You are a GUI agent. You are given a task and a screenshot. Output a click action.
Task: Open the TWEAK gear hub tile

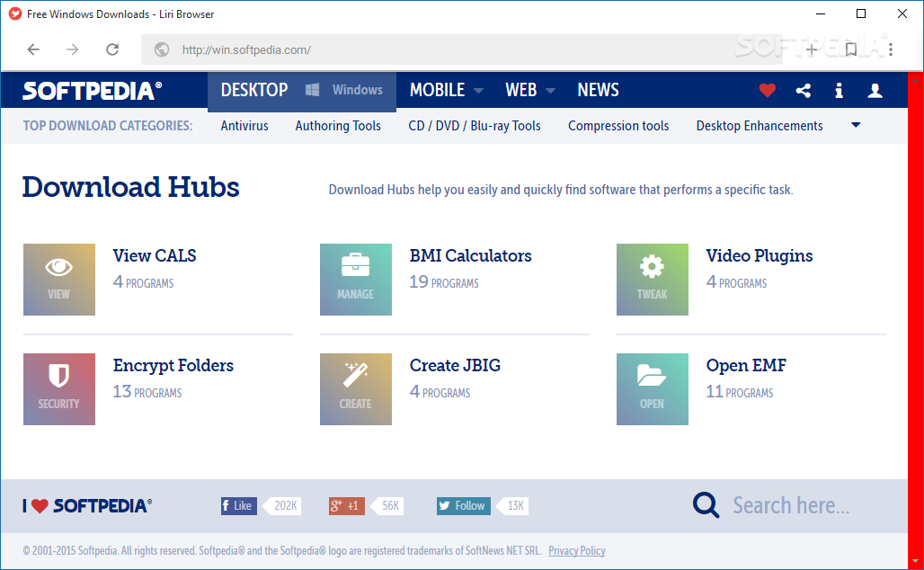click(653, 280)
